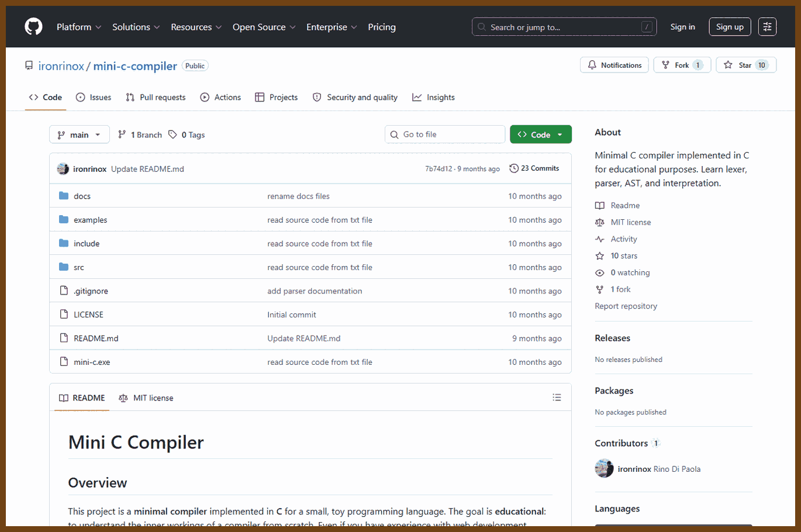The height and width of the screenshot is (532, 801).
Task: Expand the green Code dropdown button
Action: (540, 134)
